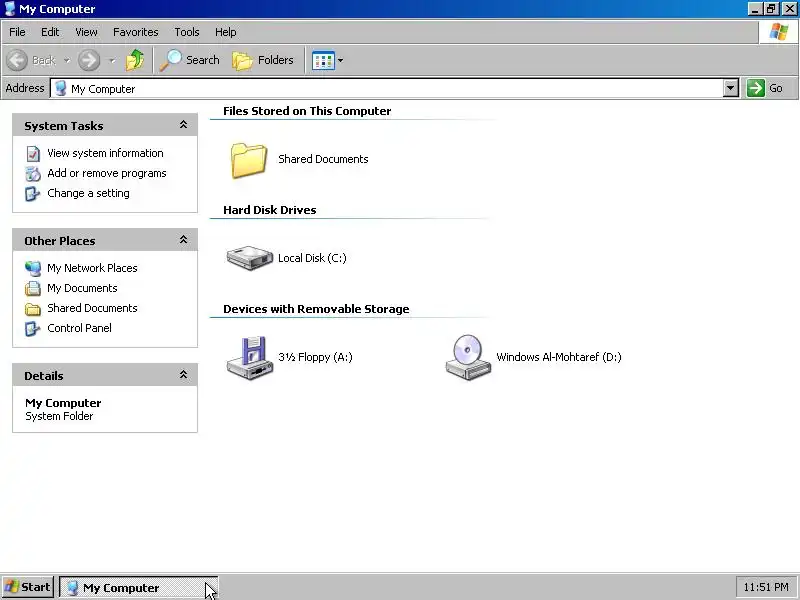The image size is (800, 600).
Task: Open My Network Places link
Action: click(x=92, y=268)
